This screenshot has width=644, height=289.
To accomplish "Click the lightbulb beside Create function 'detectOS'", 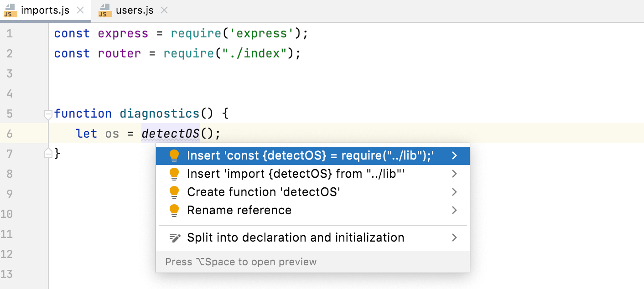I will click(x=175, y=192).
